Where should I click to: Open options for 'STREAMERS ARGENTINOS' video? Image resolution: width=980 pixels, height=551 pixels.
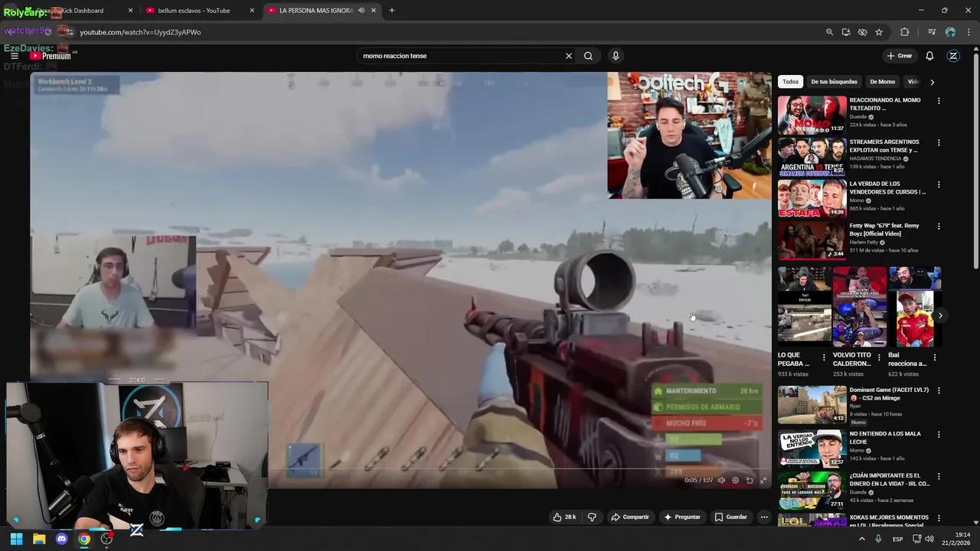point(939,143)
